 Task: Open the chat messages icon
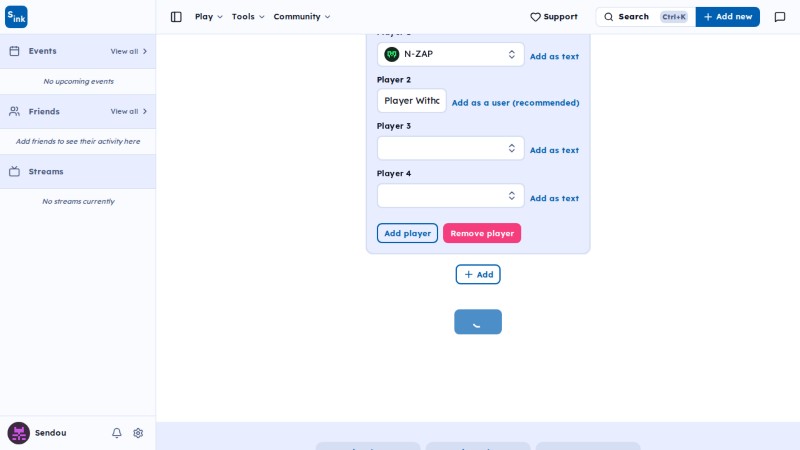click(x=780, y=17)
